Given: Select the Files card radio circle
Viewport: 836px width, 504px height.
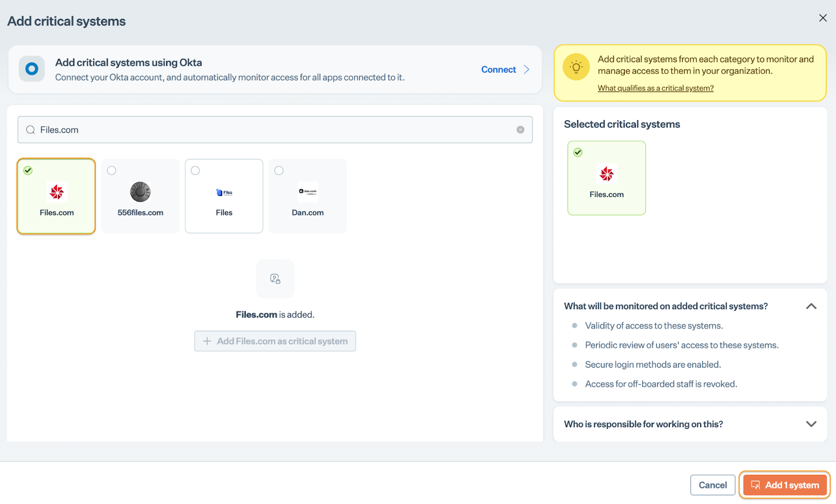Looking at the screenshot, I should (195, 170).
